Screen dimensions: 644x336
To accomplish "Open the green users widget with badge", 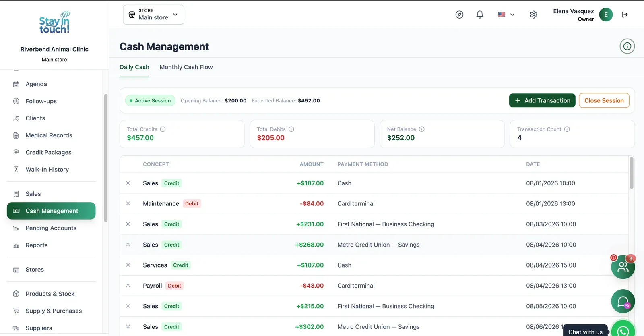I will point(623,267).
